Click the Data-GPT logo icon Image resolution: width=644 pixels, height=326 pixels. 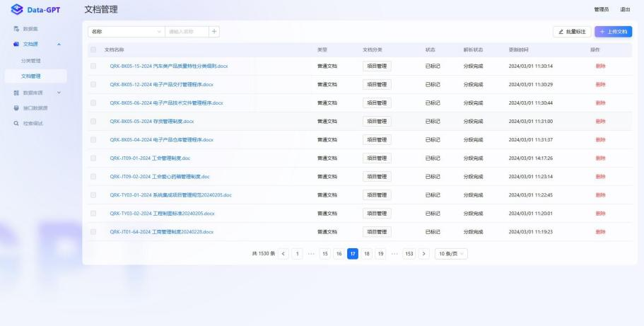click(17, 9)
